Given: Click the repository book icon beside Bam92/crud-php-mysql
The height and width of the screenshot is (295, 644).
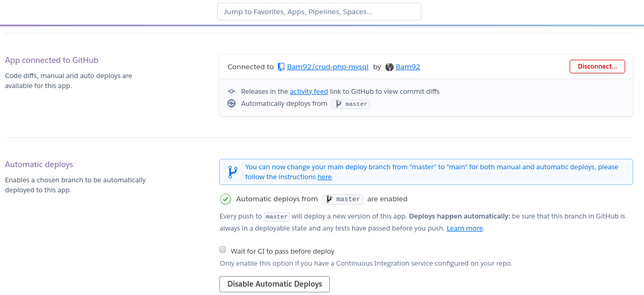Looking at the screenshot, I should [x=281, y=67].
